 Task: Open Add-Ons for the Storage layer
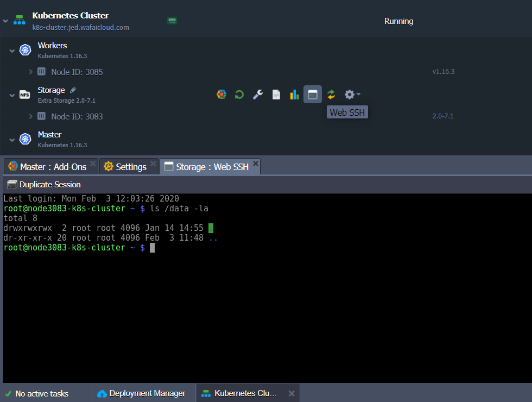(x=221, y=95)
